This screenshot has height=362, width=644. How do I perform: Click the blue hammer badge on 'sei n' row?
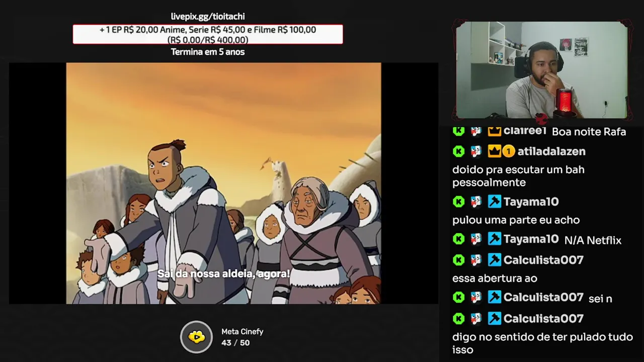(495, 298)
